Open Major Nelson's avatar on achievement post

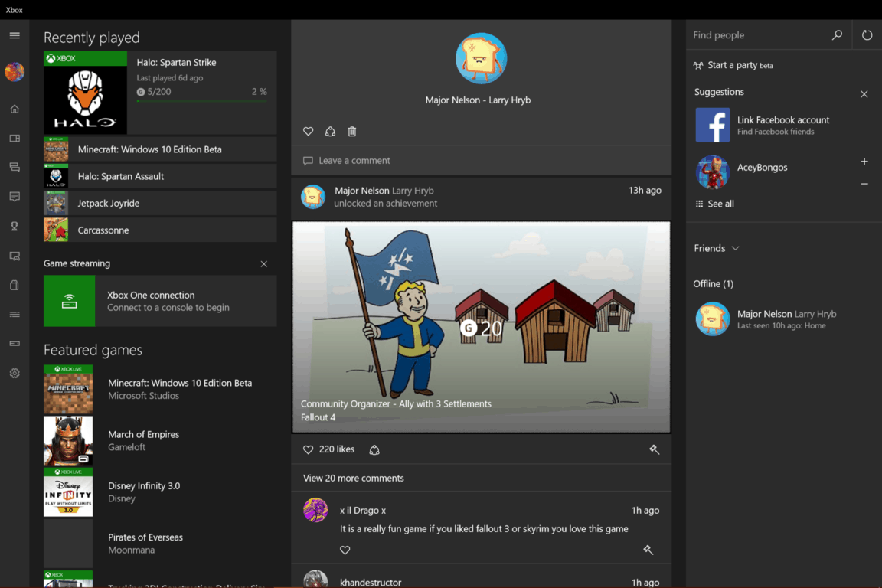pyautogui.click(x=313, y=197)
